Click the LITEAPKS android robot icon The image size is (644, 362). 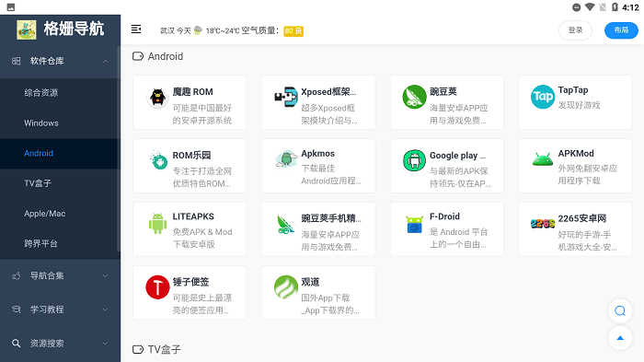click(157, 224)
